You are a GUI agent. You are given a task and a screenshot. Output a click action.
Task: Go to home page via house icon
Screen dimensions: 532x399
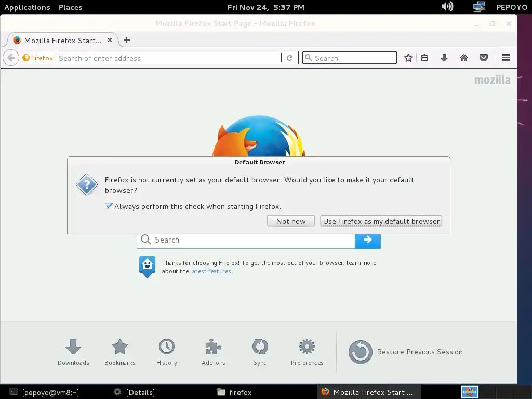pyautogui.click(x=464, y=58)
